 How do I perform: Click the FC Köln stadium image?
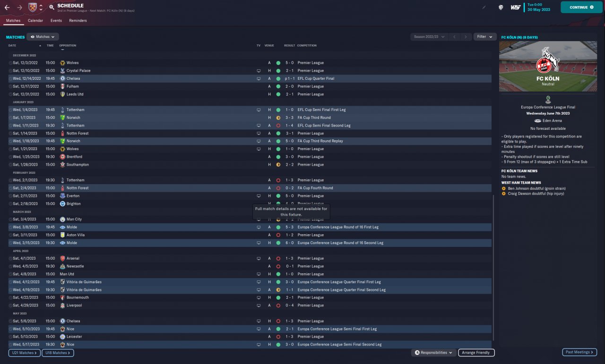click(547, 66)
